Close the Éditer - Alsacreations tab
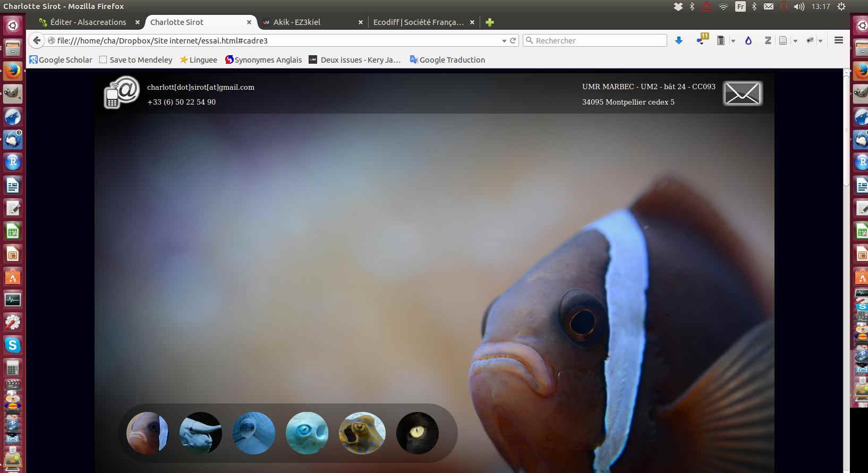 click(137, 22)
